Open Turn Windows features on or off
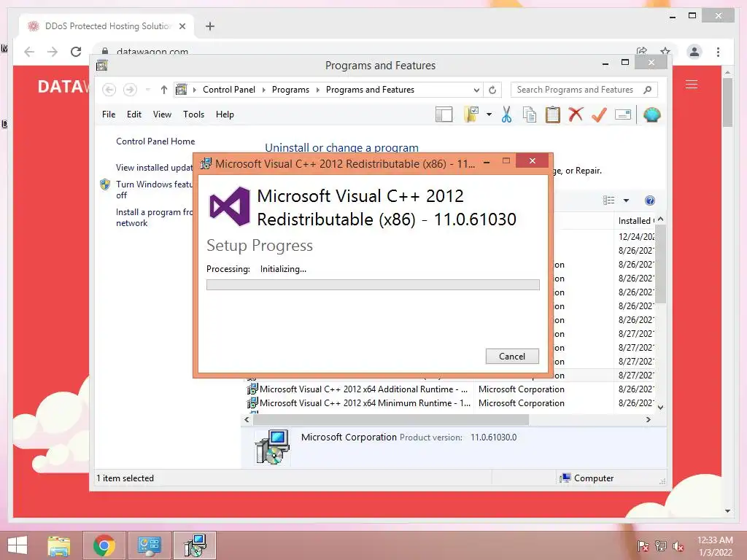Viewport: 747px width, 560px height. pyautogui.click(x=153, y=190)
